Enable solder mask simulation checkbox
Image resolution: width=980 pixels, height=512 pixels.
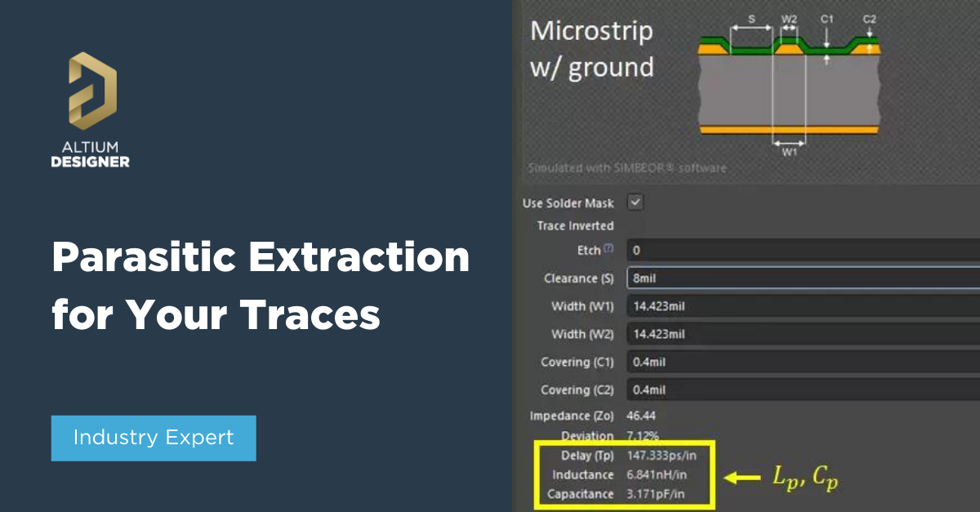635,202
